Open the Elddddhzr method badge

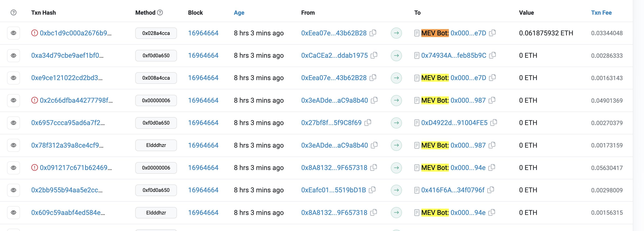[x=156, y=145]
